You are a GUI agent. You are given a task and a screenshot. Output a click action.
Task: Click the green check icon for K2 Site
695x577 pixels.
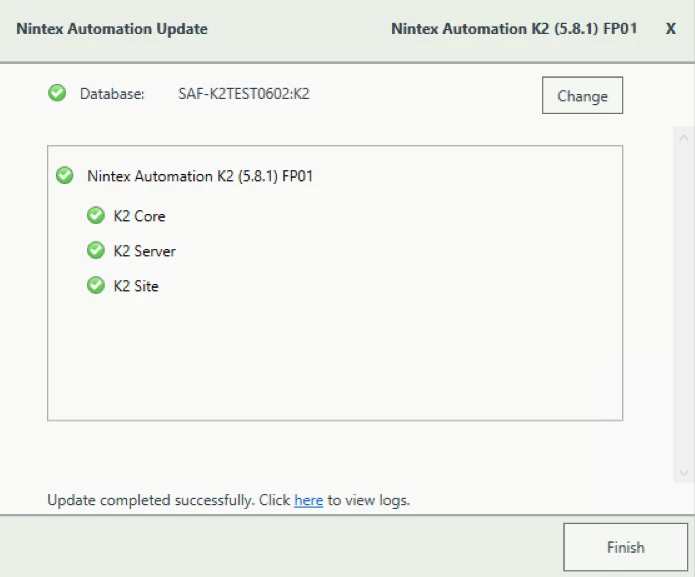pyautogui.click(x=96, y=285)
